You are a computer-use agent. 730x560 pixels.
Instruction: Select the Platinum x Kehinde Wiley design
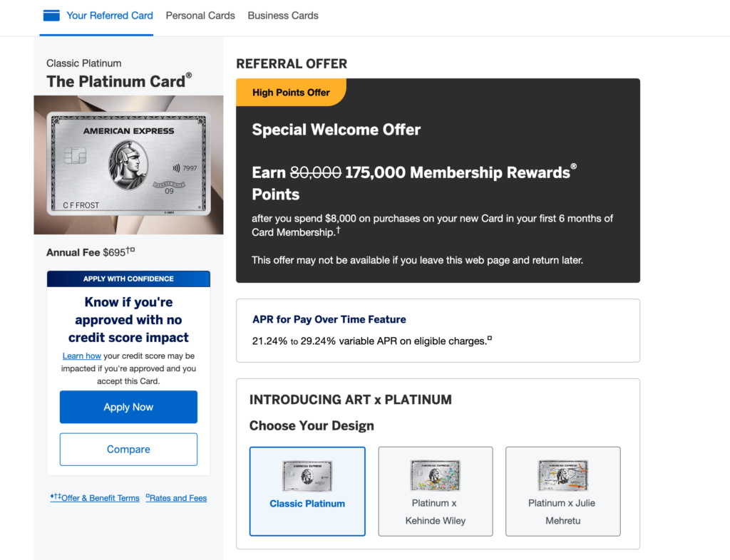(x=435, y=491)
